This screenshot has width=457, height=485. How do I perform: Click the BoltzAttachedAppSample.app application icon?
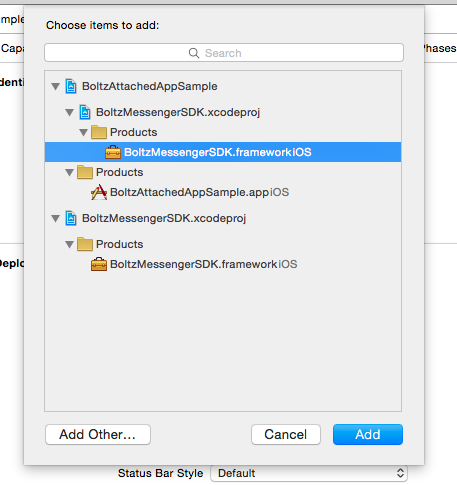point(99,192)
